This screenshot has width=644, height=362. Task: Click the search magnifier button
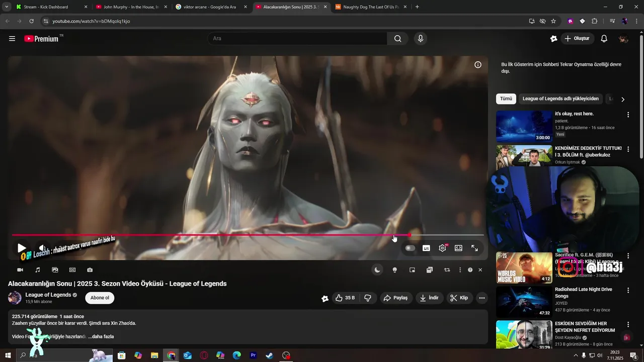[397, 39]
